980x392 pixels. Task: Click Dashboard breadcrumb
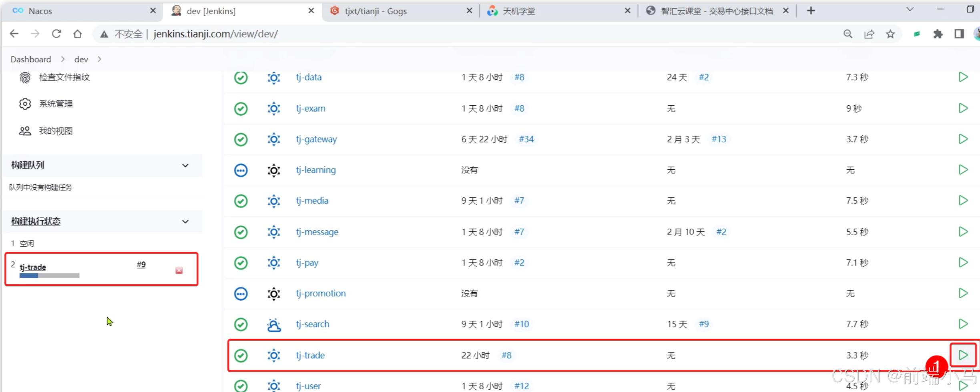pyautogui.click(x=31, y=59)
